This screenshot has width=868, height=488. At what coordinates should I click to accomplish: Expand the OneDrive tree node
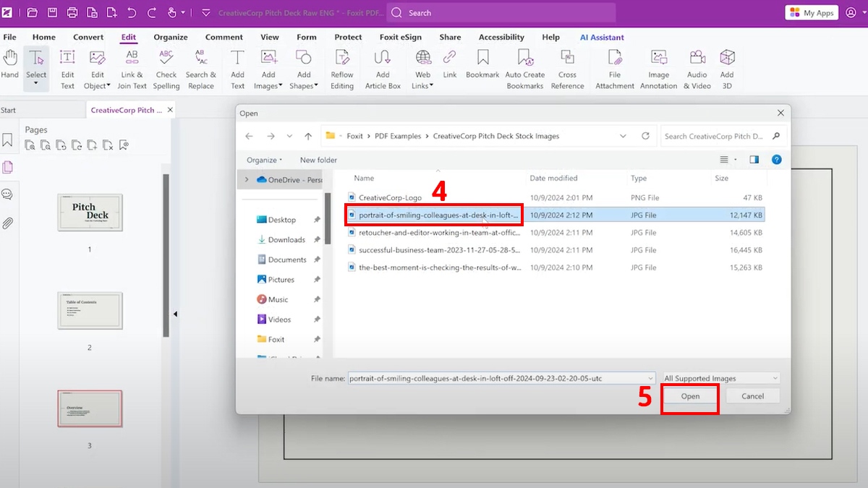(x=247, y=180)
